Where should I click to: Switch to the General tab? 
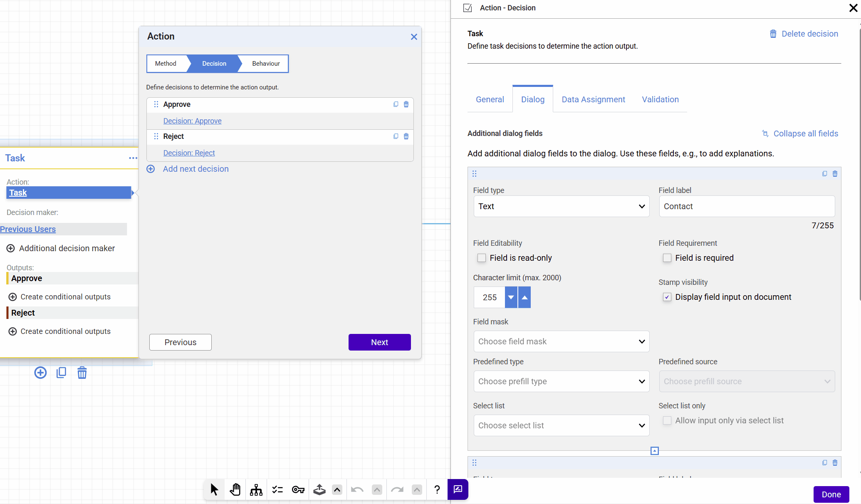(490, 99)
